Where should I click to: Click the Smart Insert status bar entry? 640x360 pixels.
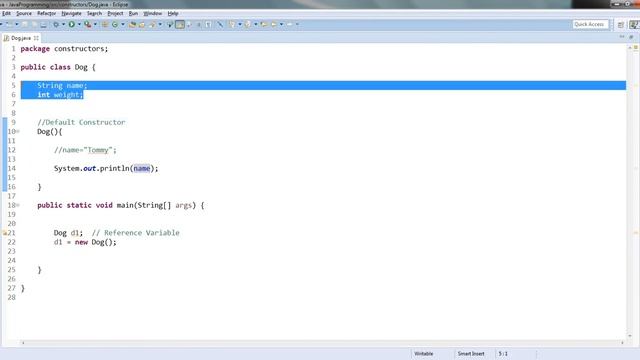click(x=471, y=354)
